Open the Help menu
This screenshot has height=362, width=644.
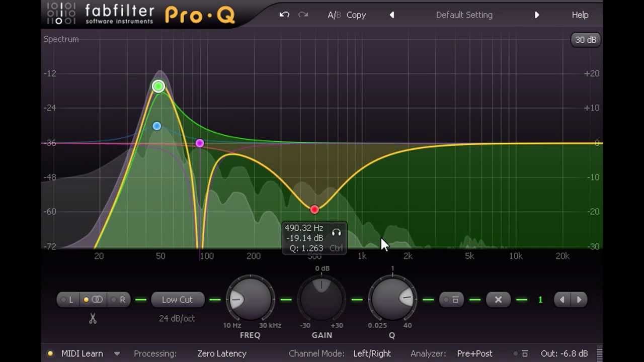point(580,15)
